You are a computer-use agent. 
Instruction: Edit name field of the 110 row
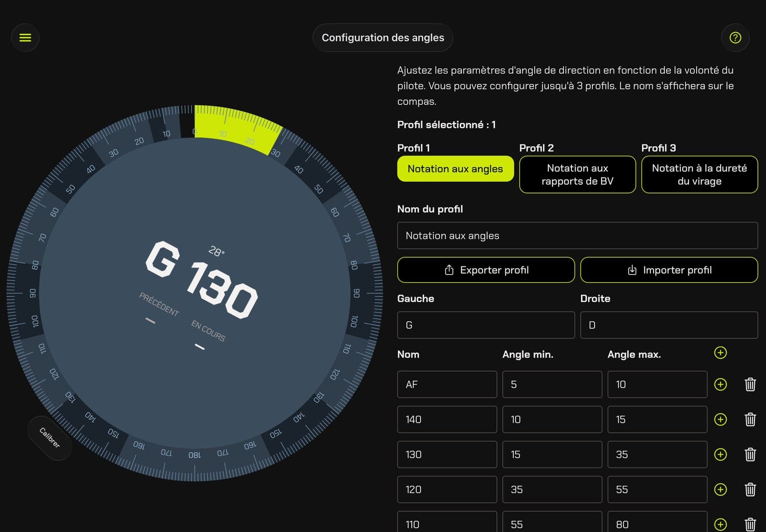[x=447, y=522]
